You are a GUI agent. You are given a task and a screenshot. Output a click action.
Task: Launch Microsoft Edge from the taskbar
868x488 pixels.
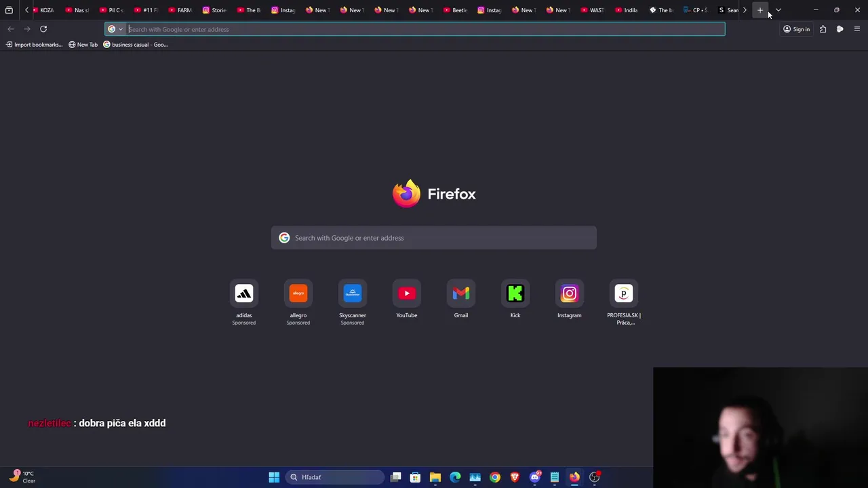click(455, 477)
